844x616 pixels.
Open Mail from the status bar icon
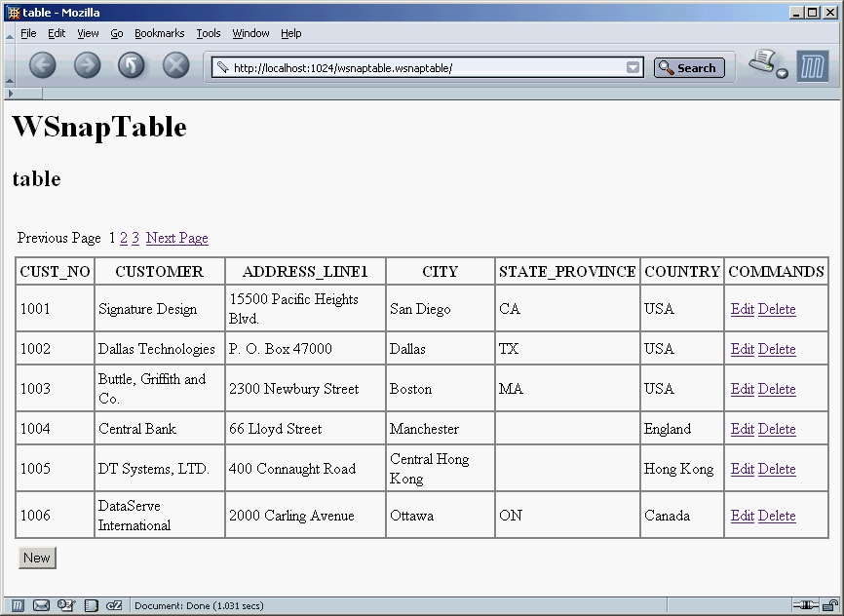[41, 605]
